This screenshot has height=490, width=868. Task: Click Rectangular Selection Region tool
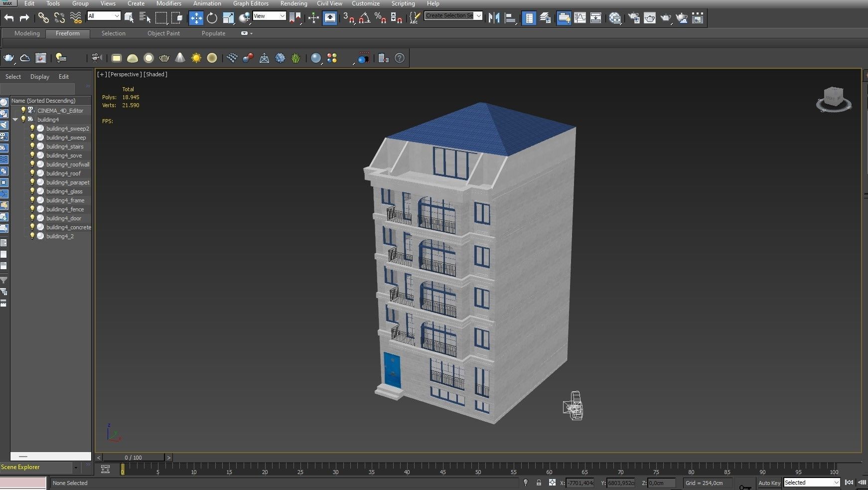click(161, 18)
